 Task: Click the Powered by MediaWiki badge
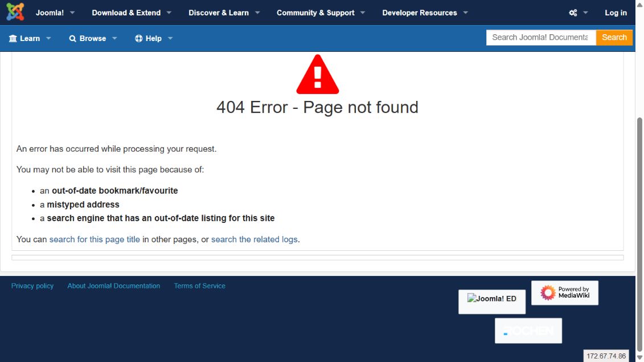point(565,293)
